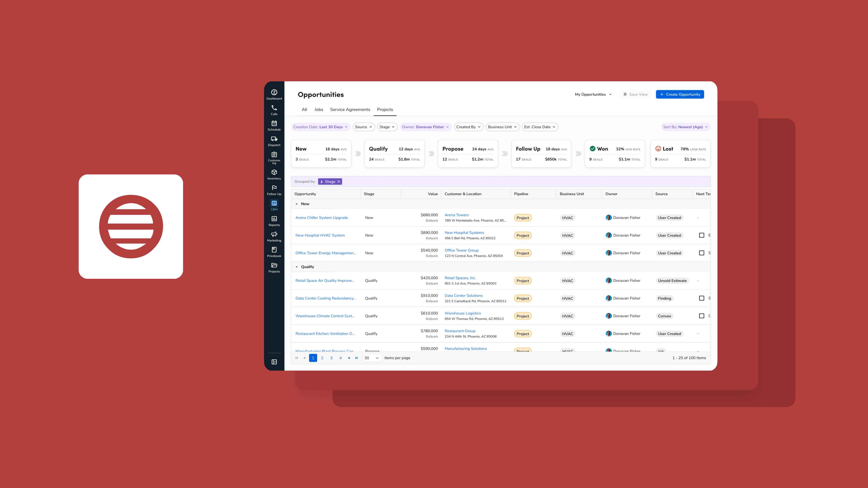Switch to Service Agreements tab
The height and width of the screenshot is (488, 868).
350,109
